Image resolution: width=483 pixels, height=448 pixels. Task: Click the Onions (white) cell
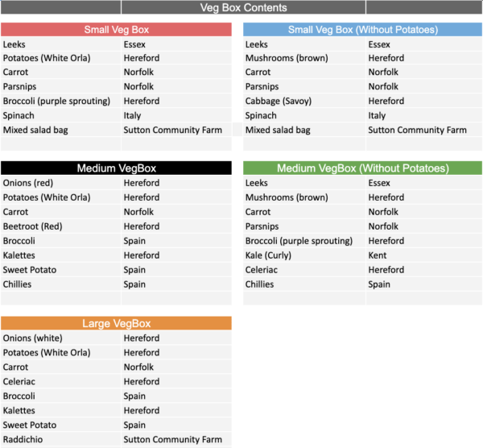(32, 338)
